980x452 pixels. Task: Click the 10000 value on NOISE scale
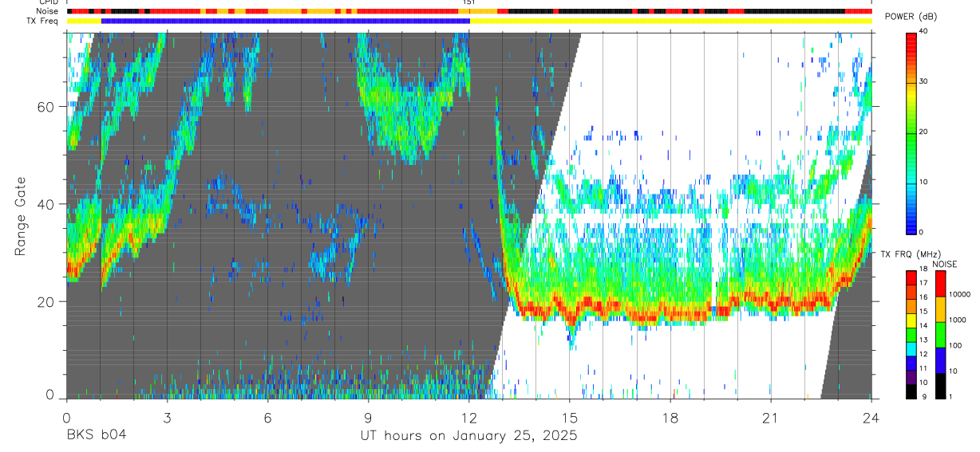(958, 293)
